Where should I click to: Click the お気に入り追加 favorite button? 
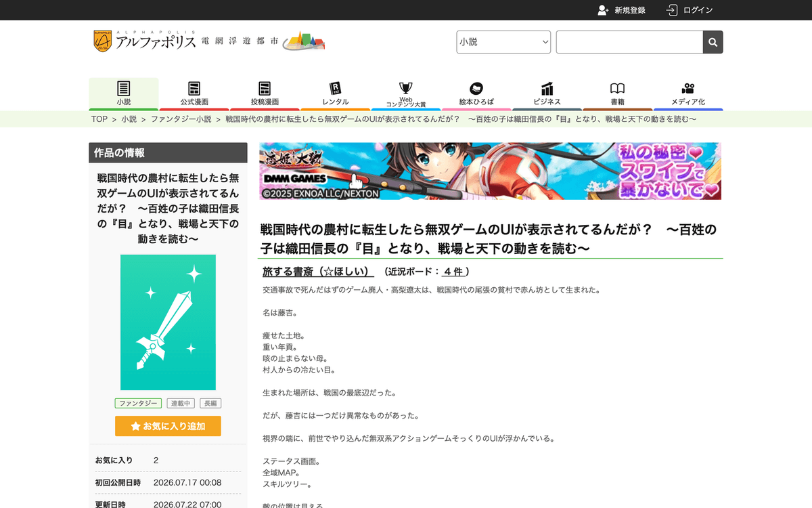click(168, 426)
